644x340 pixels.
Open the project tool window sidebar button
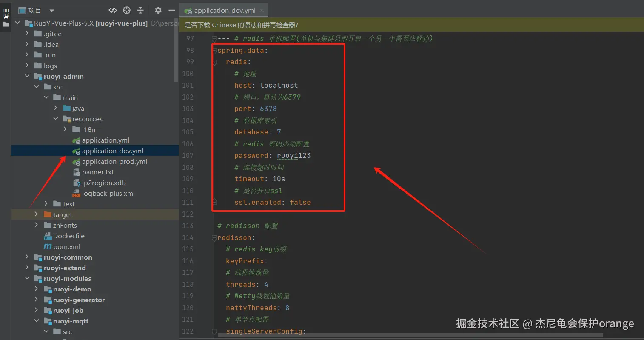pos(6,17)
